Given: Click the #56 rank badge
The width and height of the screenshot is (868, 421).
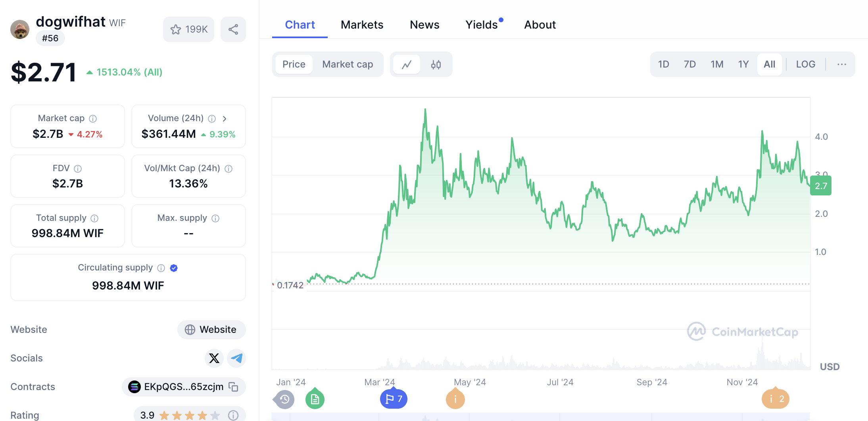Looking at the screenshot, I should [x=50, y=38].
